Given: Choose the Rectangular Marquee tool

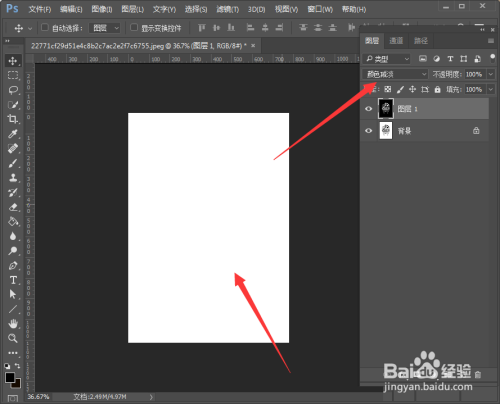Looking at the screenshot, I should click(13, 75).
